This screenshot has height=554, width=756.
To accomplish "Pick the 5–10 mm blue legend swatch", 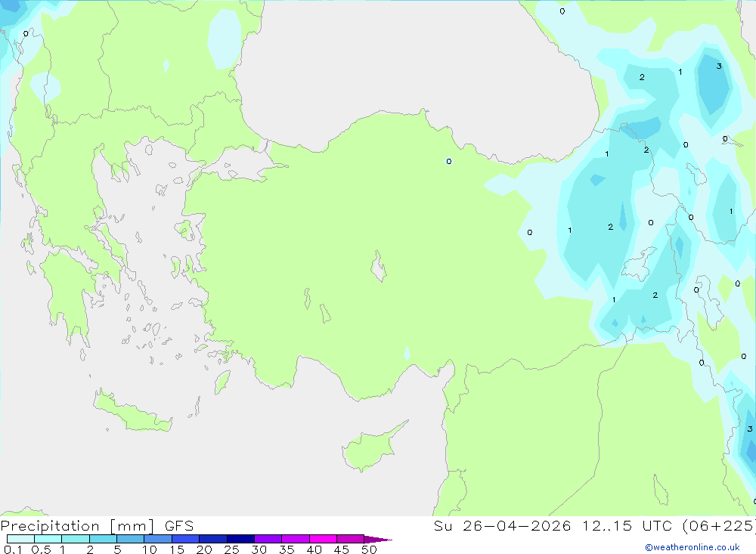I will (131, 539).
